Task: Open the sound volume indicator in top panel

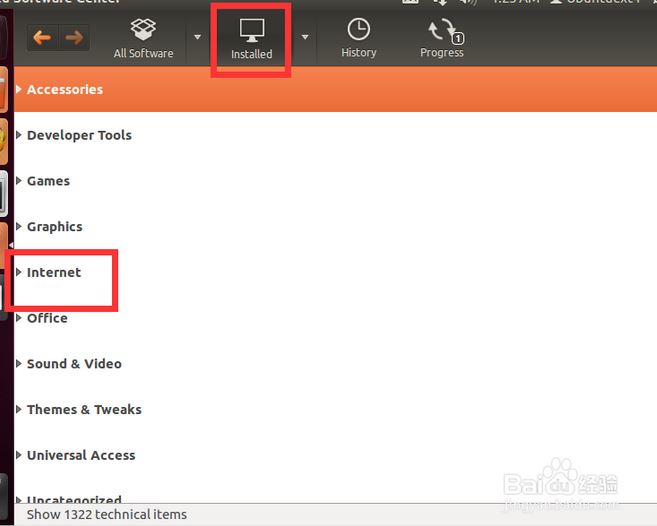Action: (468, 2)
